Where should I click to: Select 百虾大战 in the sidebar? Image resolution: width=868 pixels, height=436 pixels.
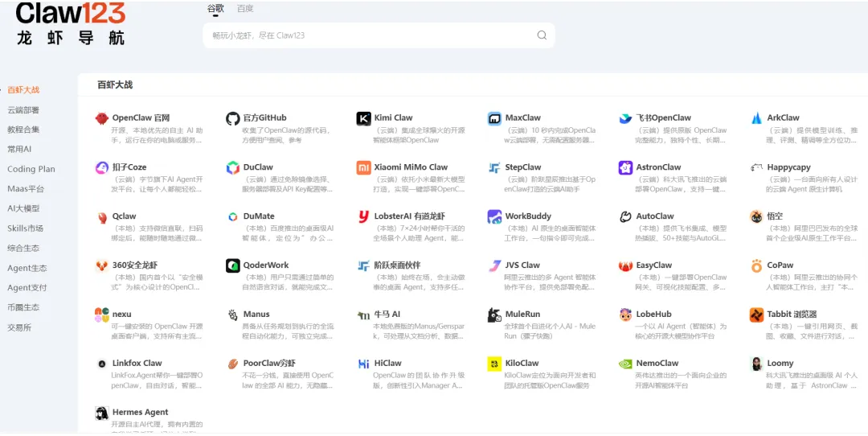coord(23,90)
